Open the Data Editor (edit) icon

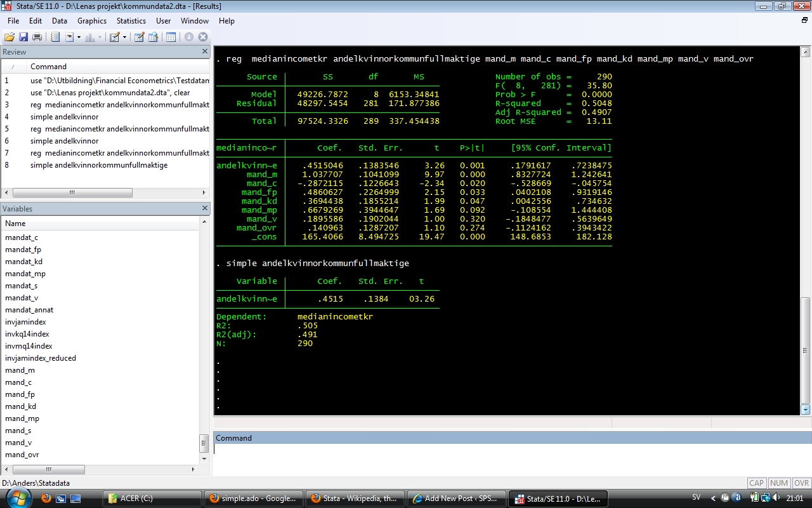click(x=139, y=37)
